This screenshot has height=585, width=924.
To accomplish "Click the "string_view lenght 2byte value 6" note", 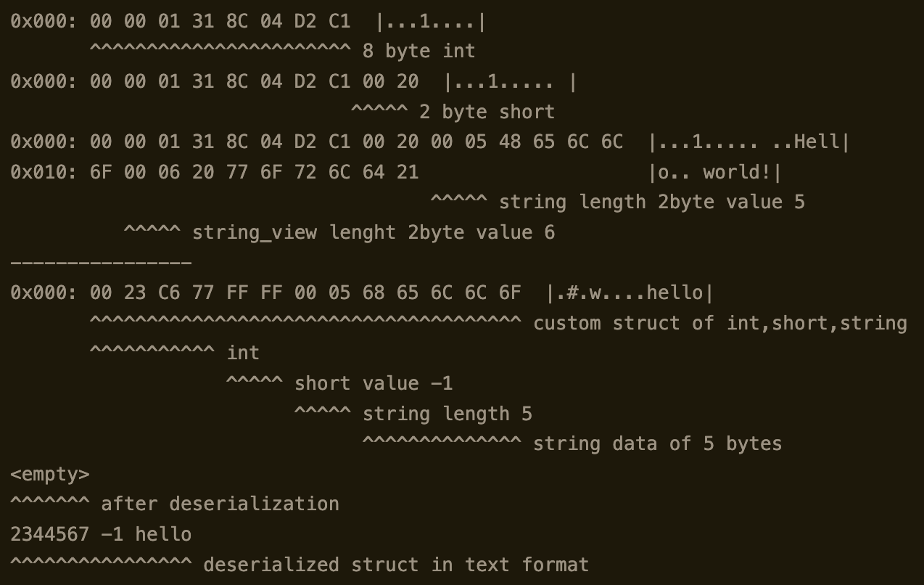I will pos(373,232).
